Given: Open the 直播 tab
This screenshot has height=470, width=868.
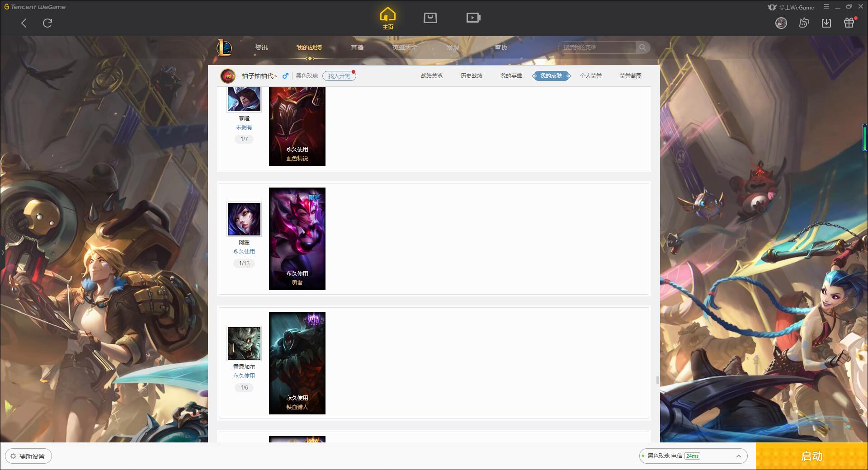Looking at the screenshot, I should [x=357, y=47].
